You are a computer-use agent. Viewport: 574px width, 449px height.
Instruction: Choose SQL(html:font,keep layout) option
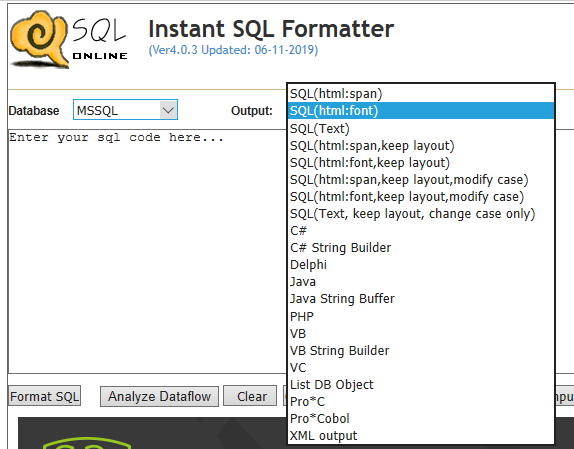pyautogui.click(x=421, y=162)
